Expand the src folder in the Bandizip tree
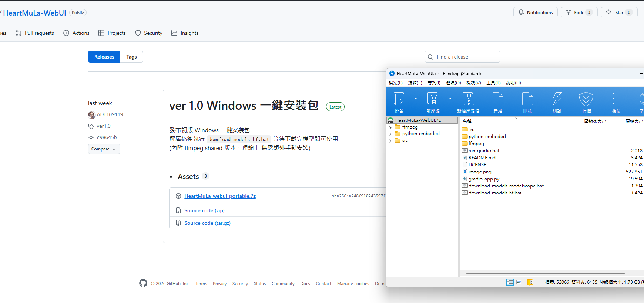Viewport: 644px width, 303px height. tap(390, 141)
